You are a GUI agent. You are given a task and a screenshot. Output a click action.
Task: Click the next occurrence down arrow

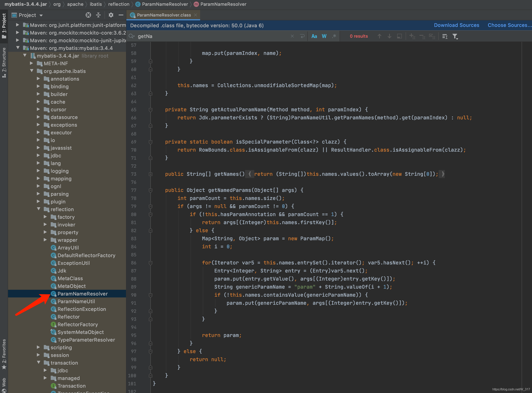[x=389, y=36]
